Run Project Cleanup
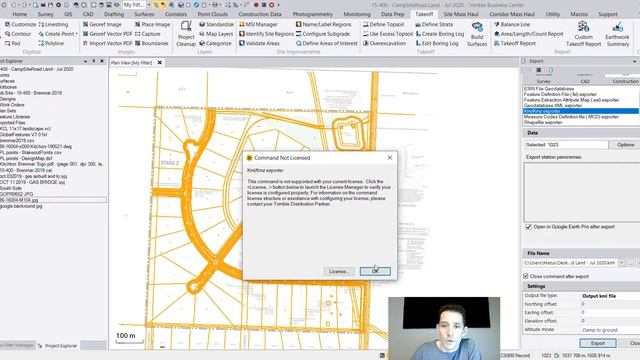640x360 pixels. pos(186,34)
